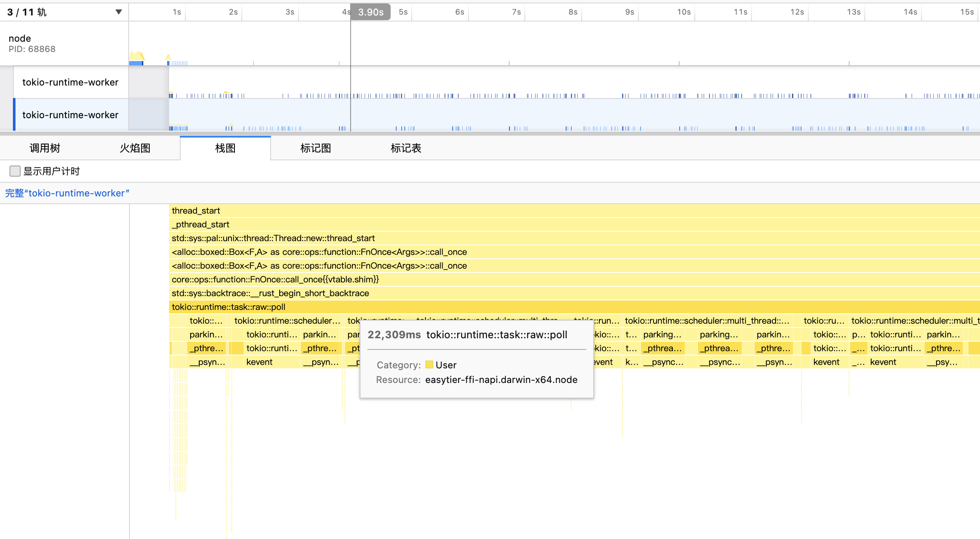Open the 标记表 tab
The width and height of the screenshot is (980, 539).
click(x=405, y=148)
